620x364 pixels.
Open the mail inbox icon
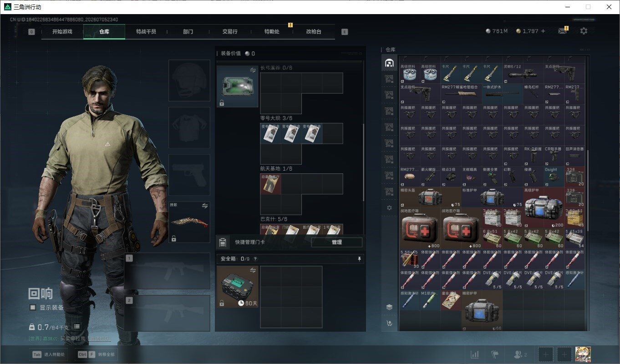pyautogui.click(x=563, y=31)
